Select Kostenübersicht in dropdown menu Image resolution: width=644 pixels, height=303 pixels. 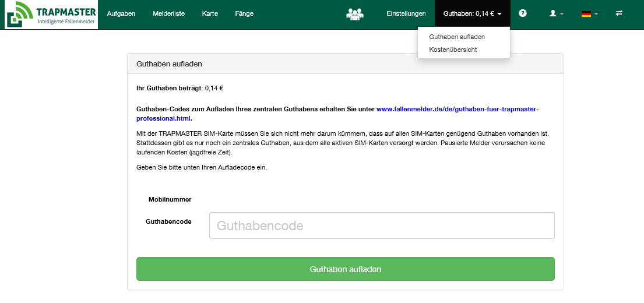(x=453, y=50)
